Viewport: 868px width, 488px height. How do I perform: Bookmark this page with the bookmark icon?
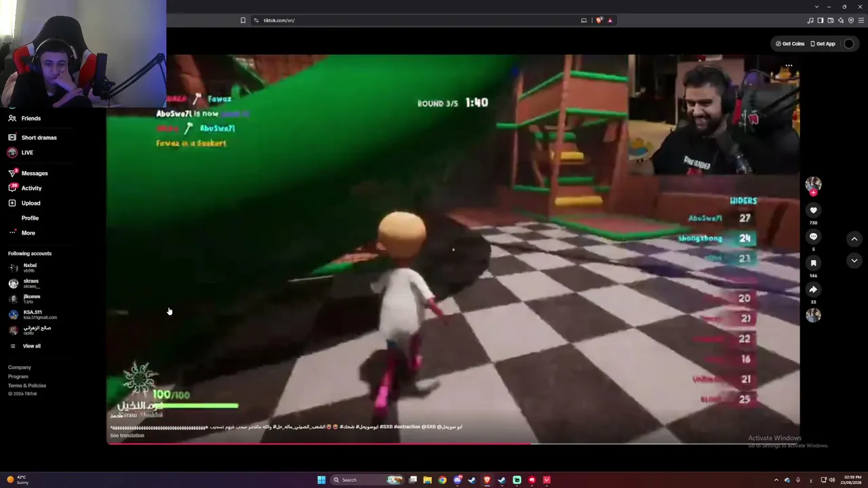(243, 20)
